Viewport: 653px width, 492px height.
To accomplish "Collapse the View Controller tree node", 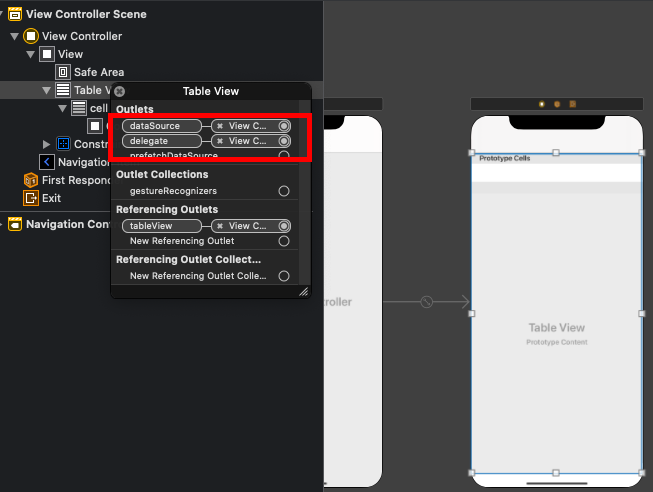I will 15,36.
